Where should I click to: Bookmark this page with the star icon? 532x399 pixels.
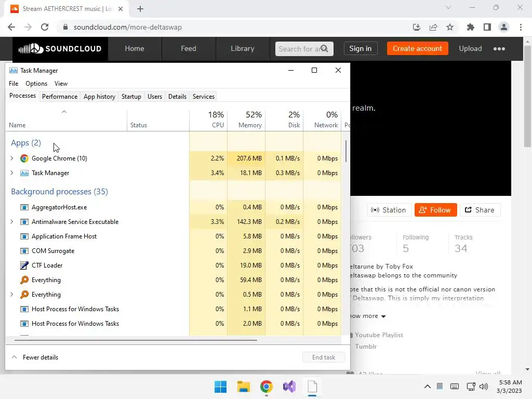tap(450, 27)
